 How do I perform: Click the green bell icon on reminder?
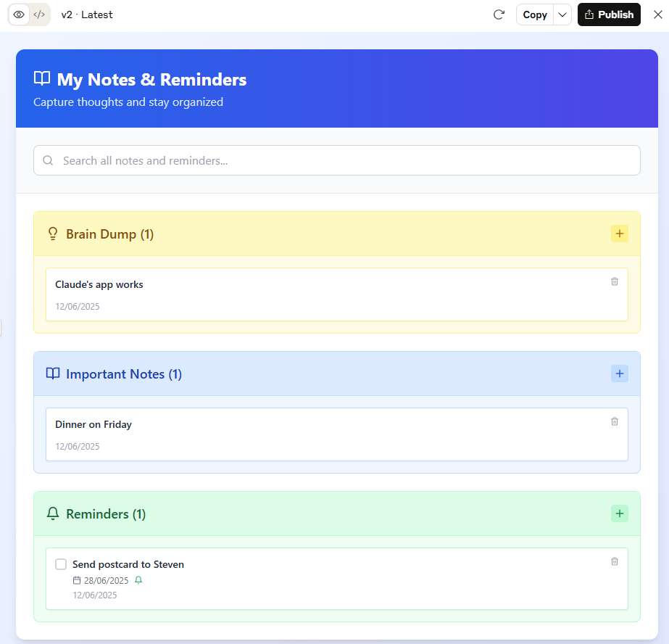(138, 580)
